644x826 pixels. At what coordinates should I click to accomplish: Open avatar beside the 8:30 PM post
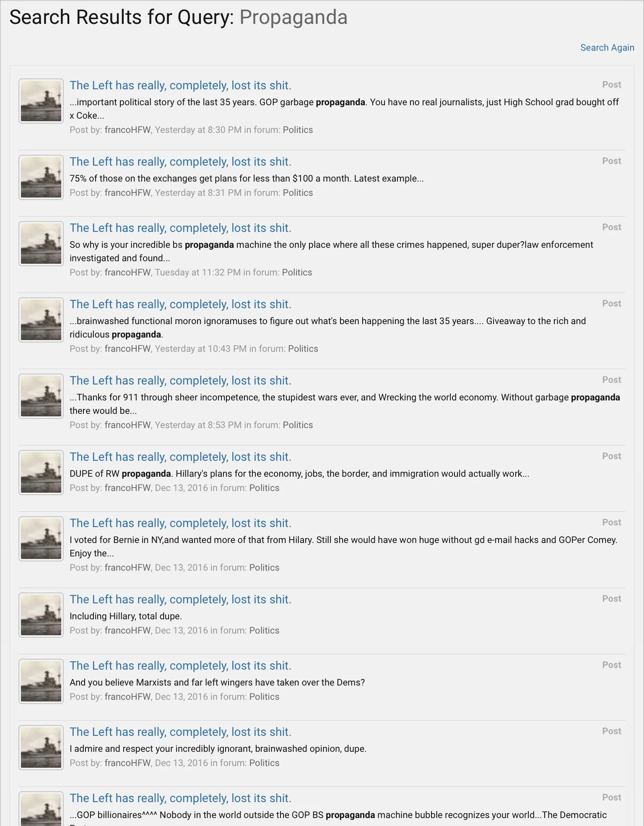tap(41, 101)
